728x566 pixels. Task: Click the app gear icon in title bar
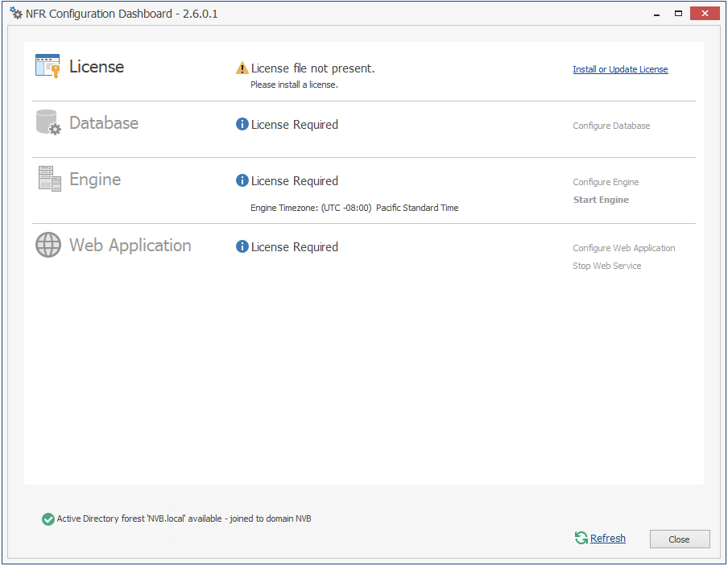[x=16, y=14]
